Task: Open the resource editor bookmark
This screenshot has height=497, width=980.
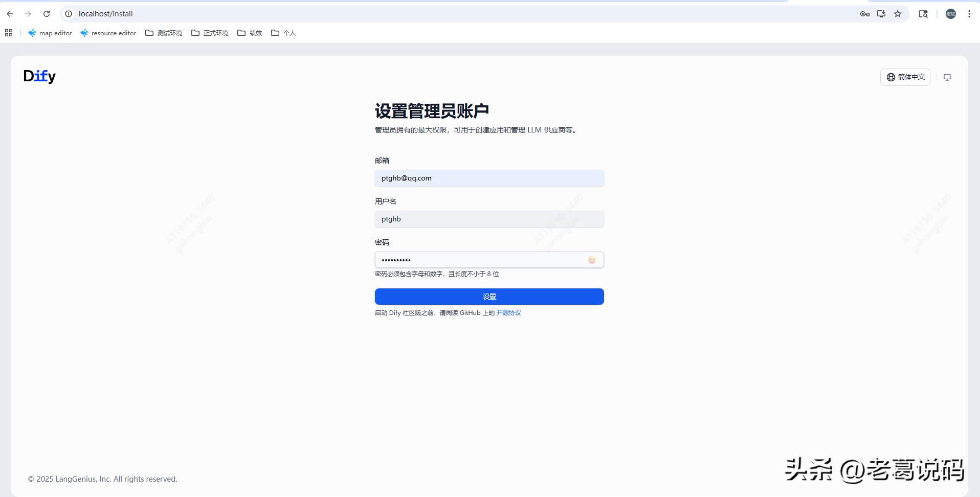Action: pyautogui.click(x=108, y=33)
